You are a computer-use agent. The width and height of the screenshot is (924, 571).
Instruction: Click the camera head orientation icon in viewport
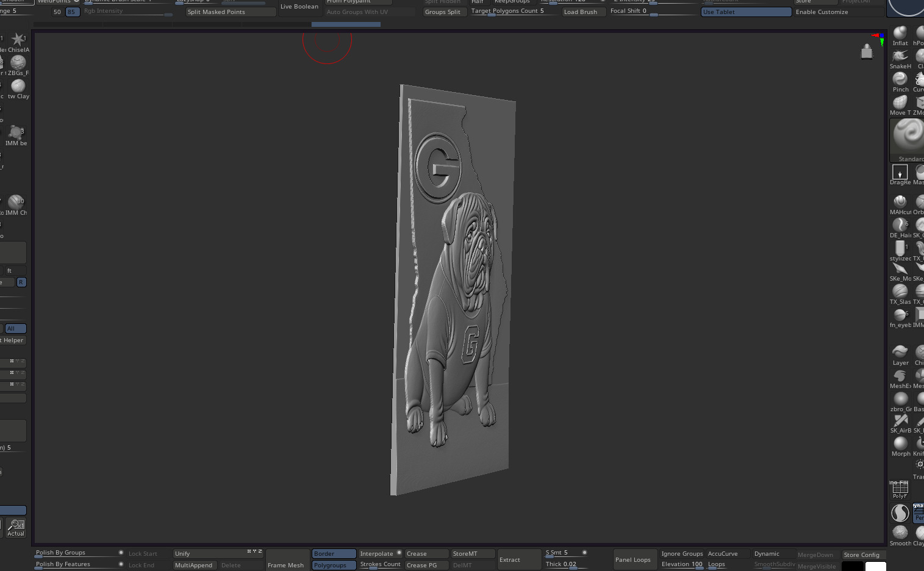click(867, 52)
